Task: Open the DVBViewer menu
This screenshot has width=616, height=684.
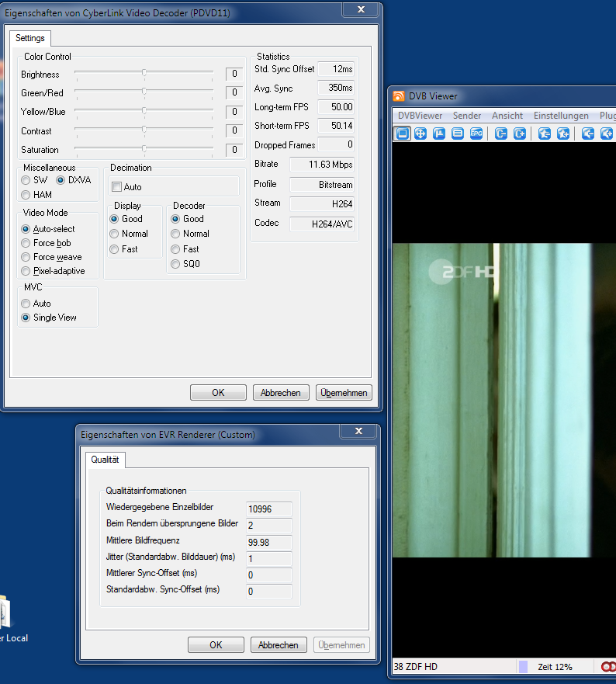Action: (x=420, y=116)
